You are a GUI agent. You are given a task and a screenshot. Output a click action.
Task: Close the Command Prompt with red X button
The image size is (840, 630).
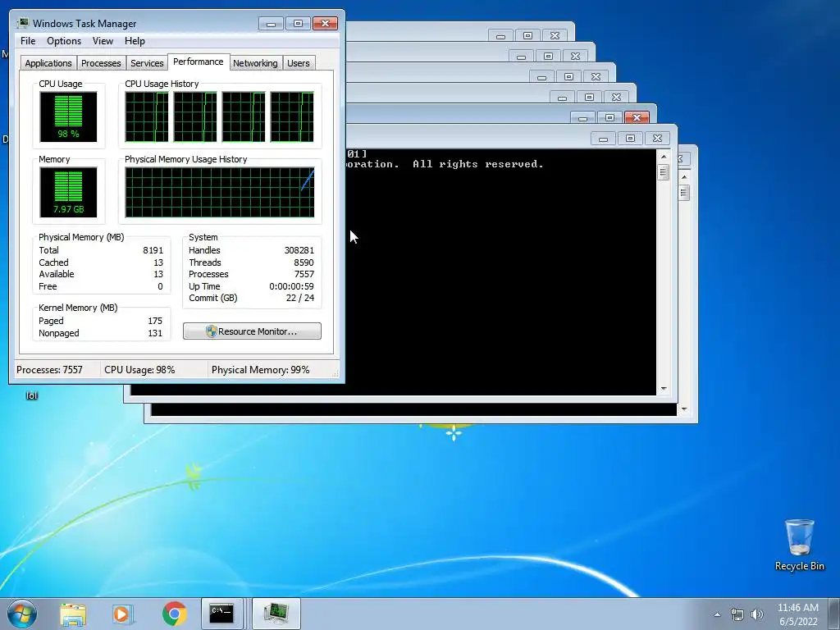click(637, 117)
